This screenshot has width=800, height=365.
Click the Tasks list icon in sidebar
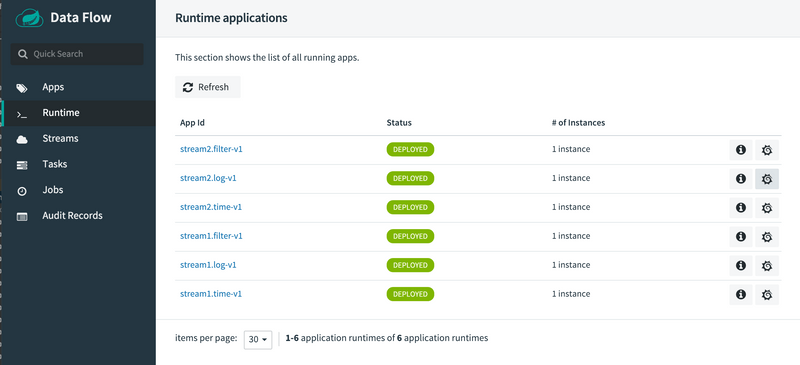pyautogui.click(x=22, y=165)
